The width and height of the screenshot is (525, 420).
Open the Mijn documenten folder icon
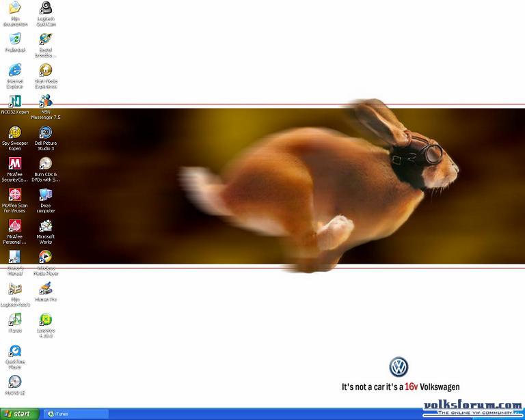15,8
